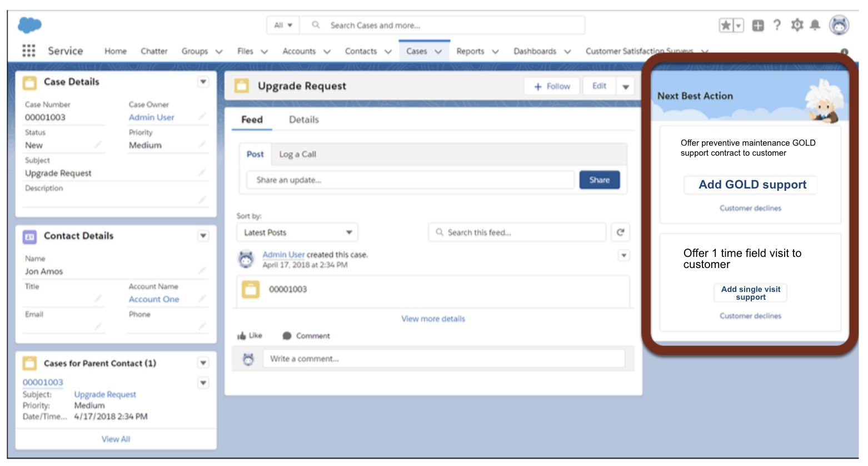Click the Follow button
This screenshot has height=466, width=868.
pyautogui.click(x=552, y=86)
